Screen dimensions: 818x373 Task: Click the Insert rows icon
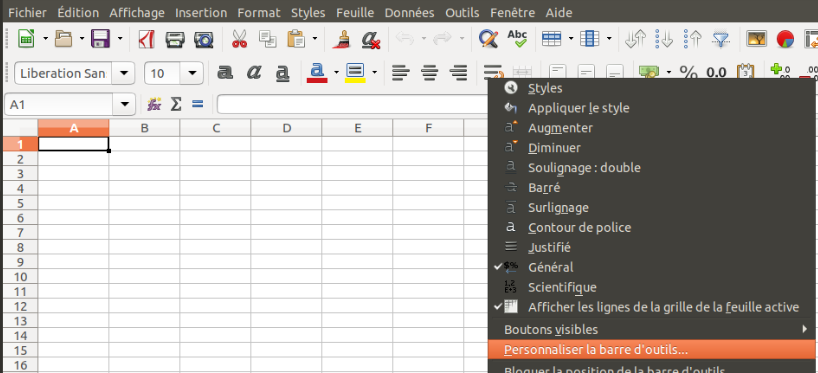coord(551,39)
